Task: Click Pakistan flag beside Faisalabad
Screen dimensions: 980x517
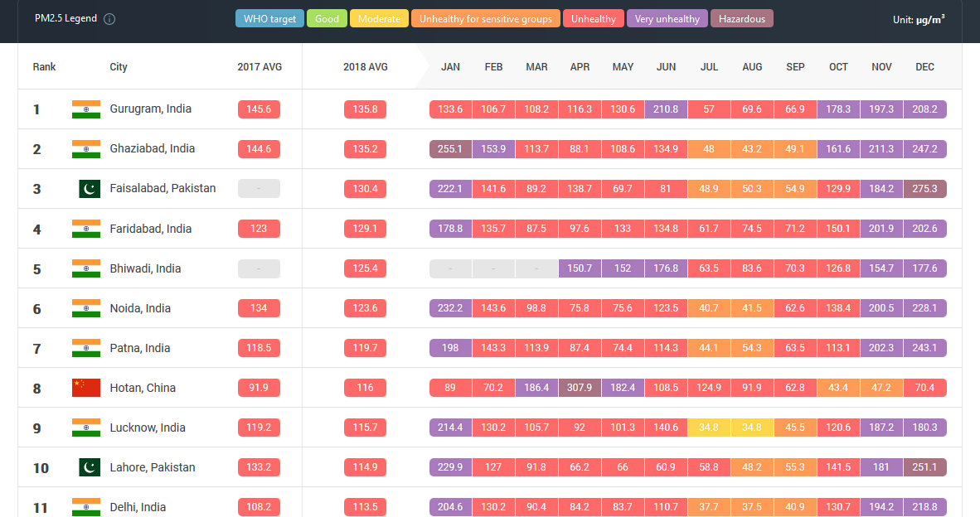Action: coord(90,189)
